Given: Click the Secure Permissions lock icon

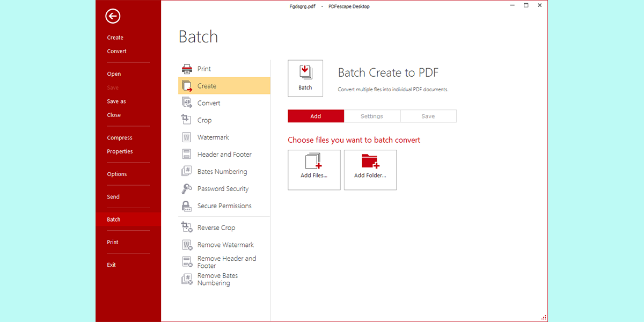Looking at the screenshot, I should click(187, 206).
